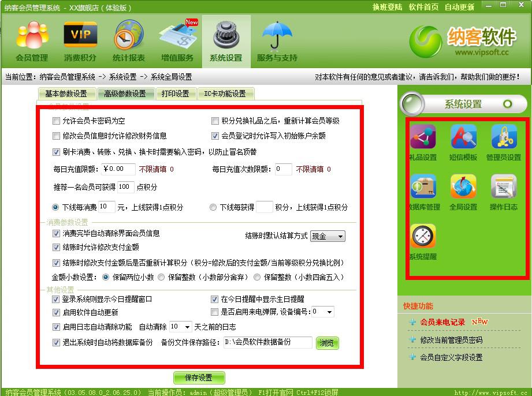Open the 会员管理 module icon

(32, 40)
